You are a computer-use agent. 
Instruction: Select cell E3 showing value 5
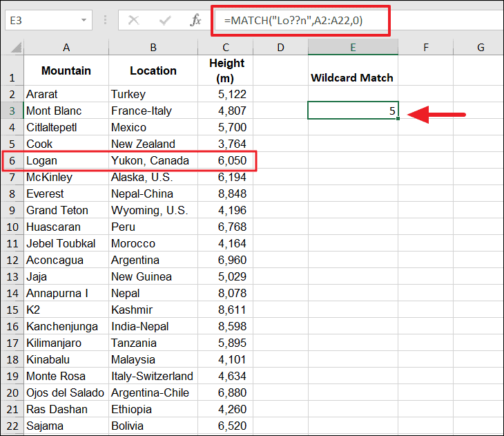click(353, 111)
